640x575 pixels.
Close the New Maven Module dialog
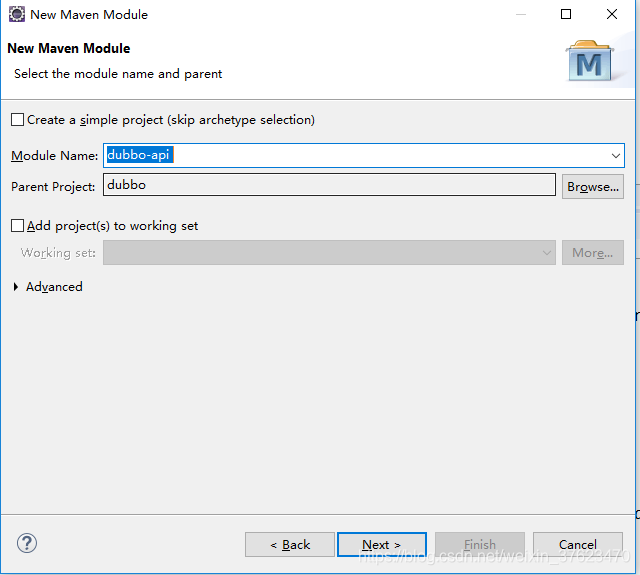(x=611, y=14)
